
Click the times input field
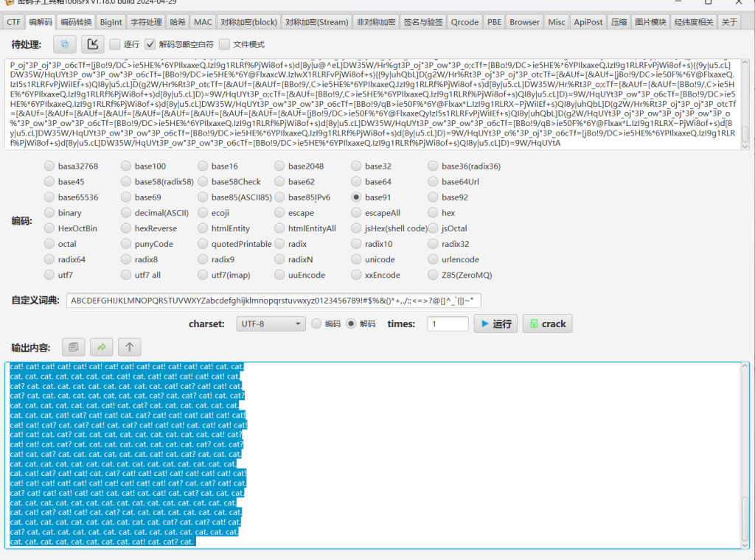448,323
